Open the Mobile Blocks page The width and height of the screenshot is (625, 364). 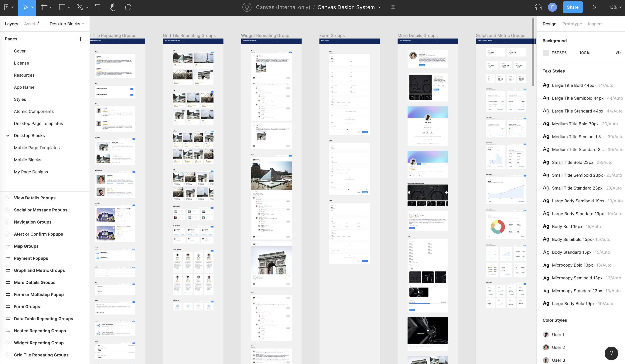28,160
